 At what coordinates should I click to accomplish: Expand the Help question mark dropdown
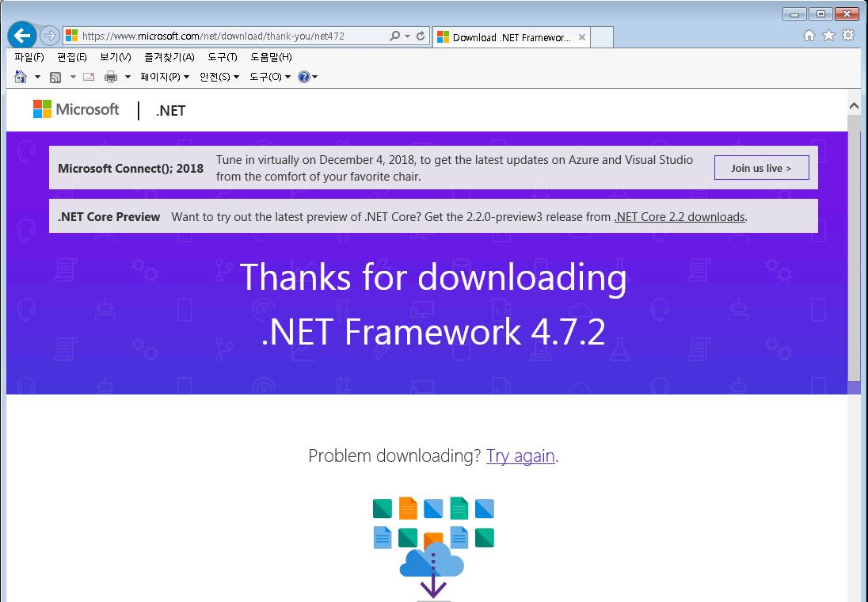click(308, 77)
